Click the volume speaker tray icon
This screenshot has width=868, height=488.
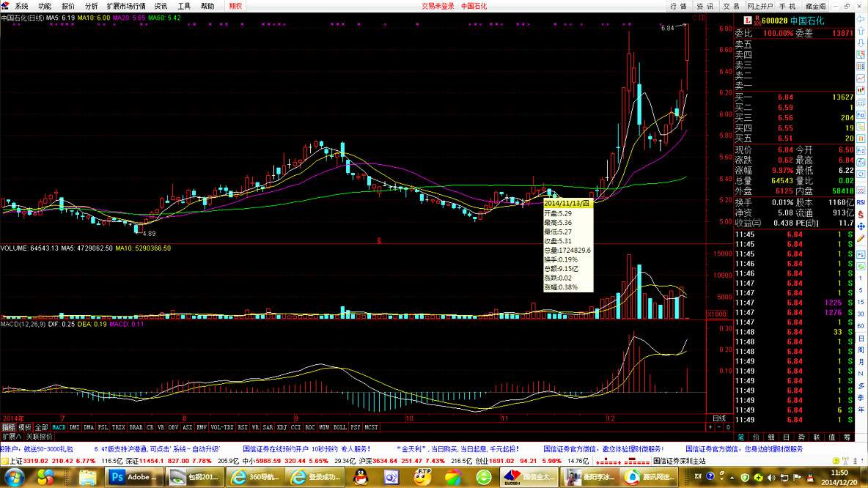point(770,477)
